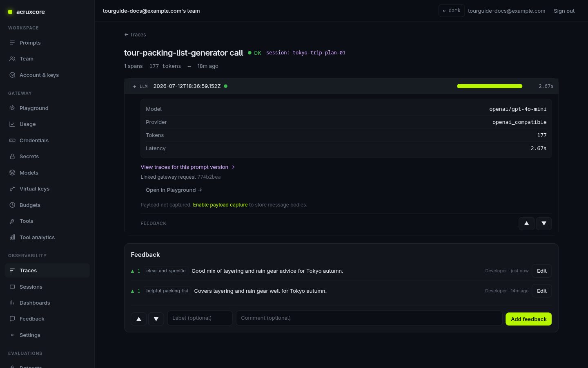This screenshot has width=588, height=368.
Task: Click the Settings dot icon
Action: click(x=12, y=335)
